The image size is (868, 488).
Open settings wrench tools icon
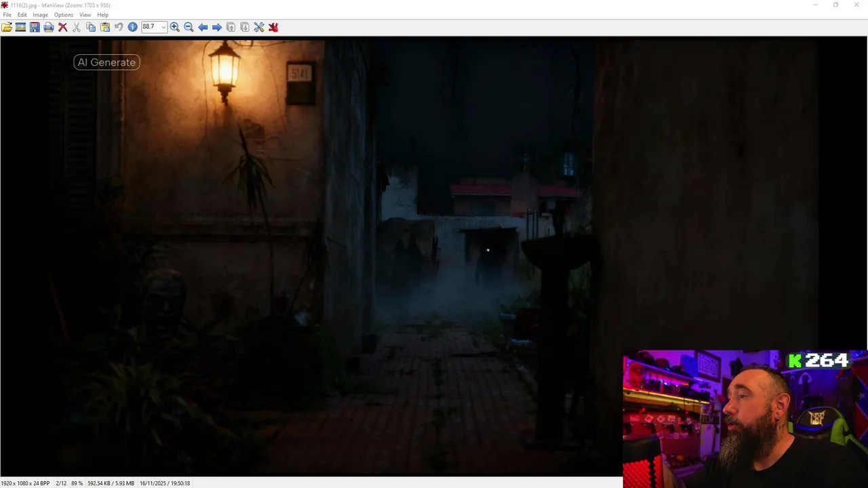259,27
